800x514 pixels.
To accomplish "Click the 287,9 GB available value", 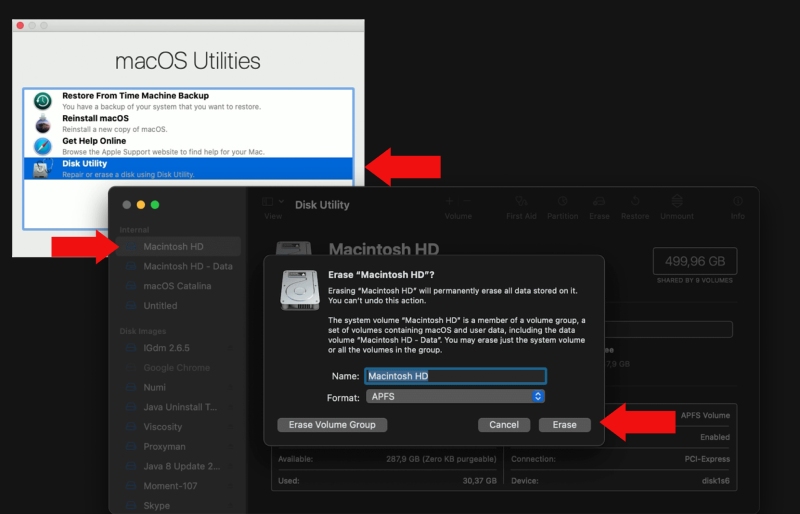I will coord(441,459).
